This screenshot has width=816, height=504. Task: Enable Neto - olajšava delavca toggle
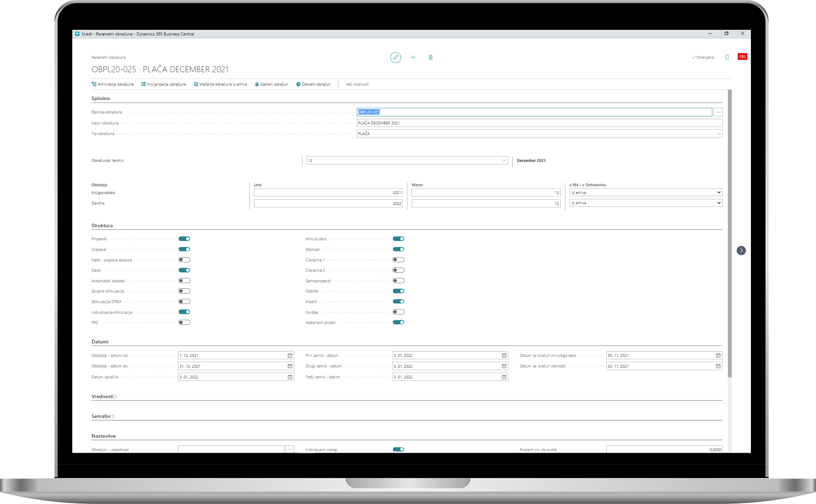(184, 260)
